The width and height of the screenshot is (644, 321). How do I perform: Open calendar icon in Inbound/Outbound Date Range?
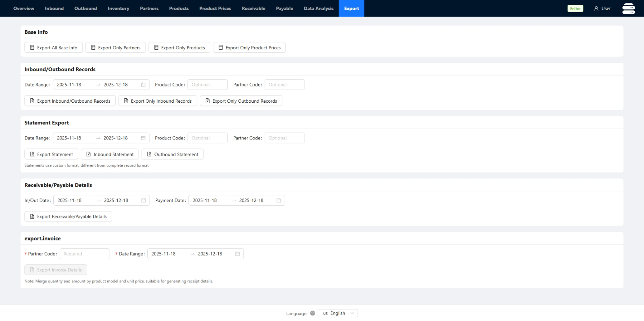point(143,85)
